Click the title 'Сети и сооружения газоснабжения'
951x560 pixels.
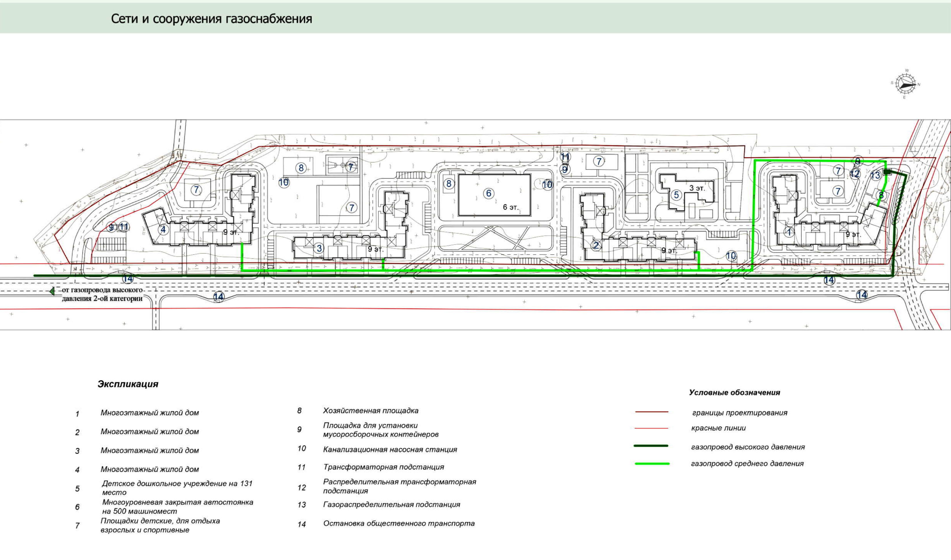211,19
